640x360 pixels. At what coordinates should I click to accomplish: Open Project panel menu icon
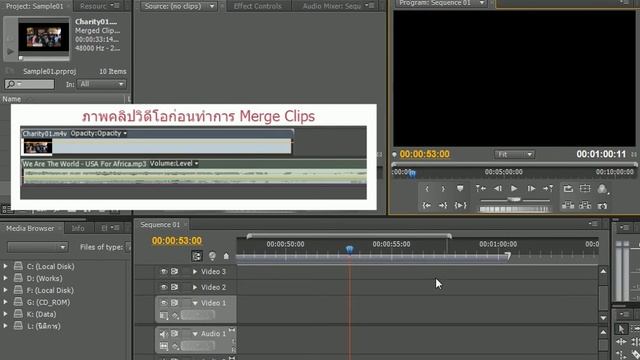point(116,6)
